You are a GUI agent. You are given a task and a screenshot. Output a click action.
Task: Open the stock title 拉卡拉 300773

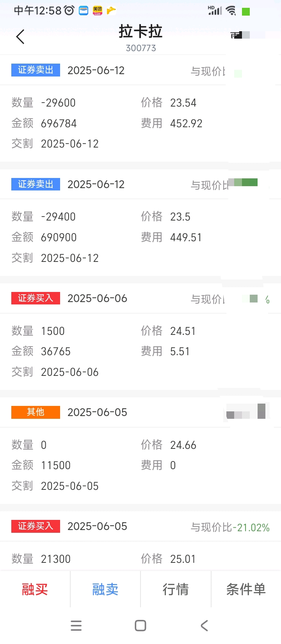point(140,38)
